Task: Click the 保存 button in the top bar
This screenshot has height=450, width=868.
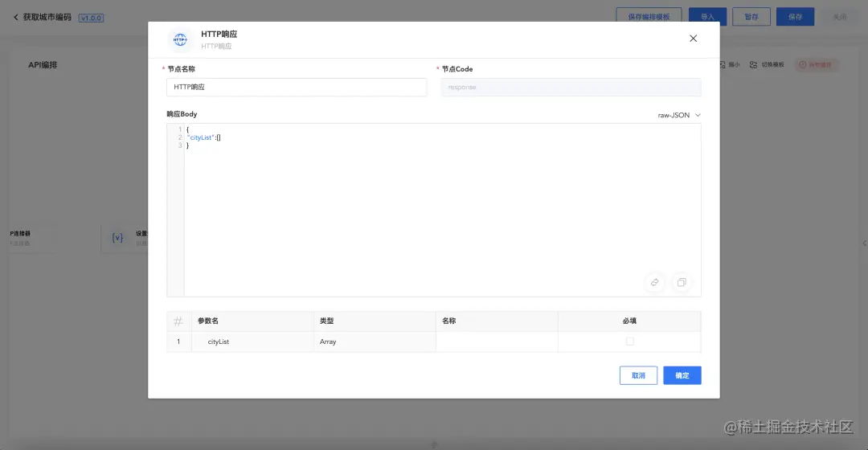Action: tap(795, 17)
